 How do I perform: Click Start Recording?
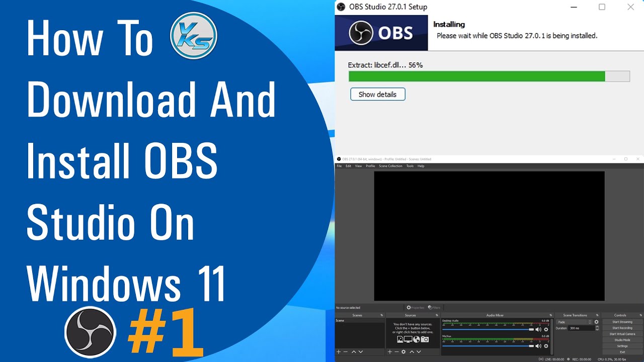622,328
